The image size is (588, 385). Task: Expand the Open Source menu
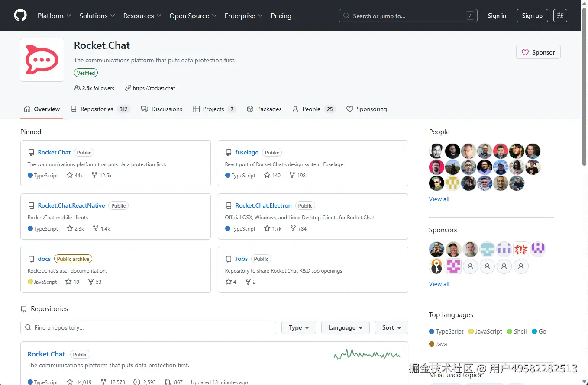pos(193,16)
